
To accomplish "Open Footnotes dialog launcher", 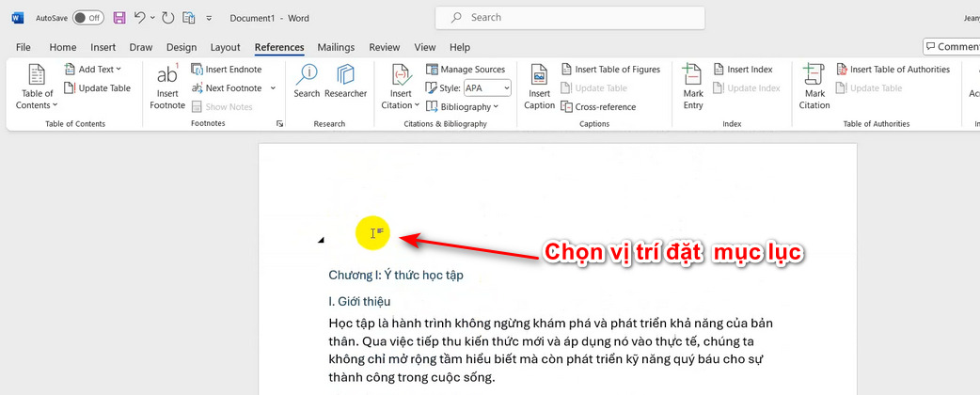I will click(279, 124).
